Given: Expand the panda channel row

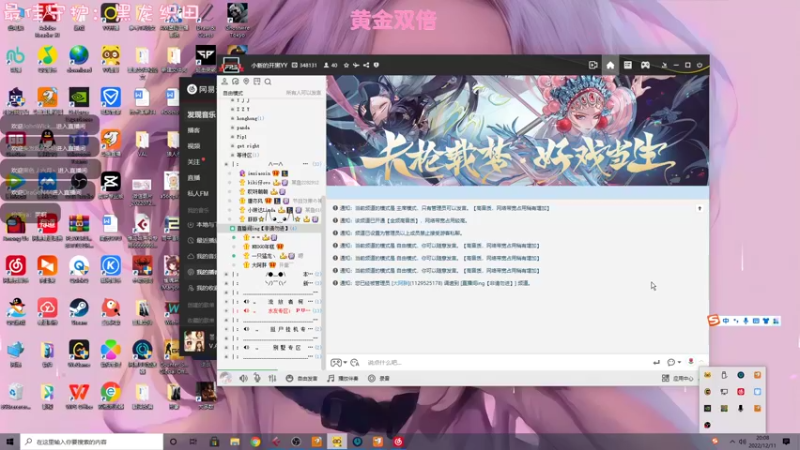Looking at the screenshot, I should (x=233, y=128).
